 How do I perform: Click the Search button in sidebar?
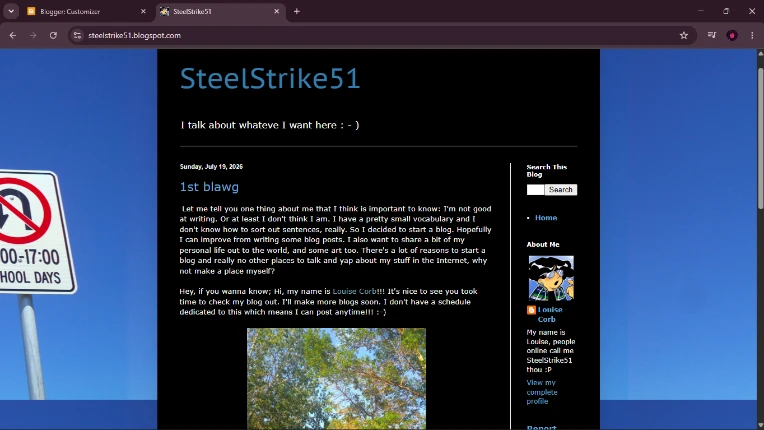coord(560,189)
